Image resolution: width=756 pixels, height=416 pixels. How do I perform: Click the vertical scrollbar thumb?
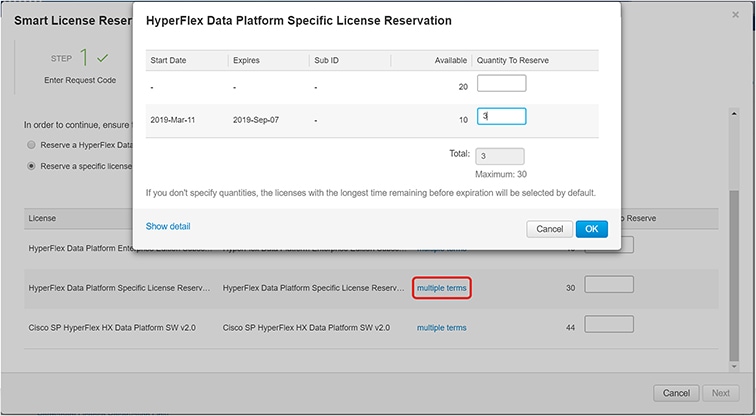click(734, 275)
